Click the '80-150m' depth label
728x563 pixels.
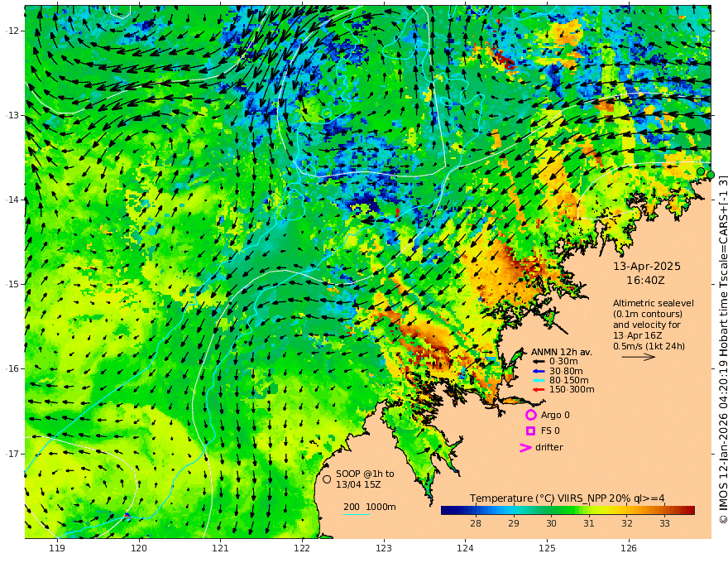569,381
